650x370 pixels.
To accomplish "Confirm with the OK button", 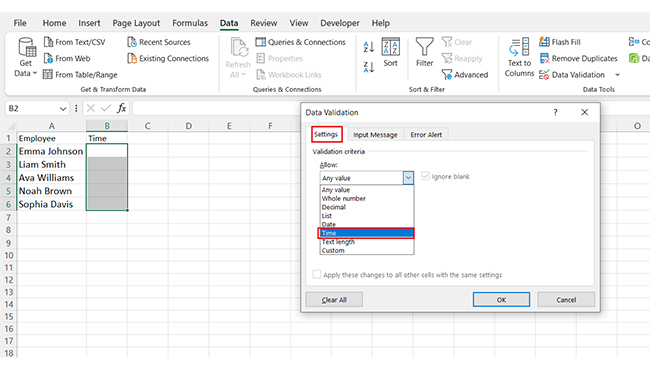I will tap(501, 300).
